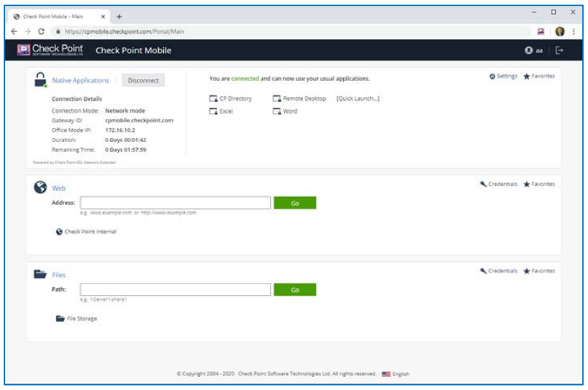
Task: Launch Word native application
Action: 285,112
